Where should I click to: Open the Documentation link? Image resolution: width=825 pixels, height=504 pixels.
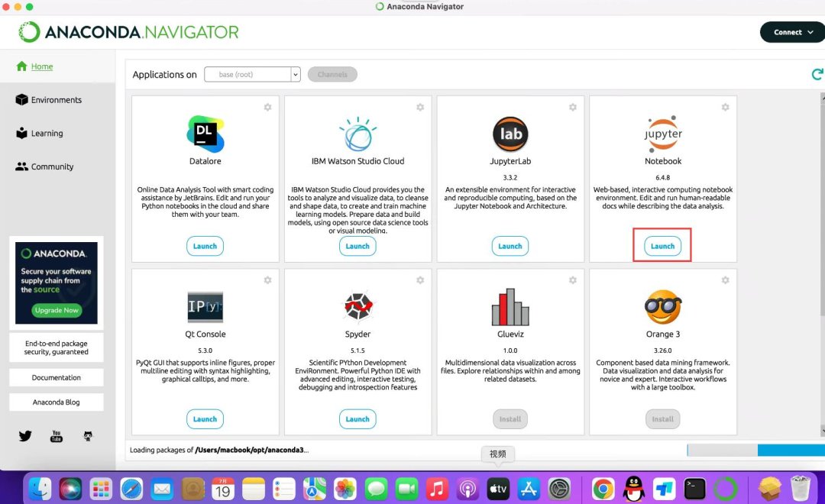pyautogui.click(x=57, y=378)
